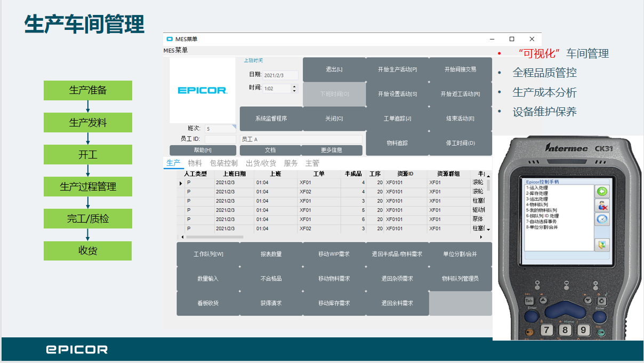The image size is (644, 363).
Task: Open the 包装控制 tab
Action: [224, 163]
